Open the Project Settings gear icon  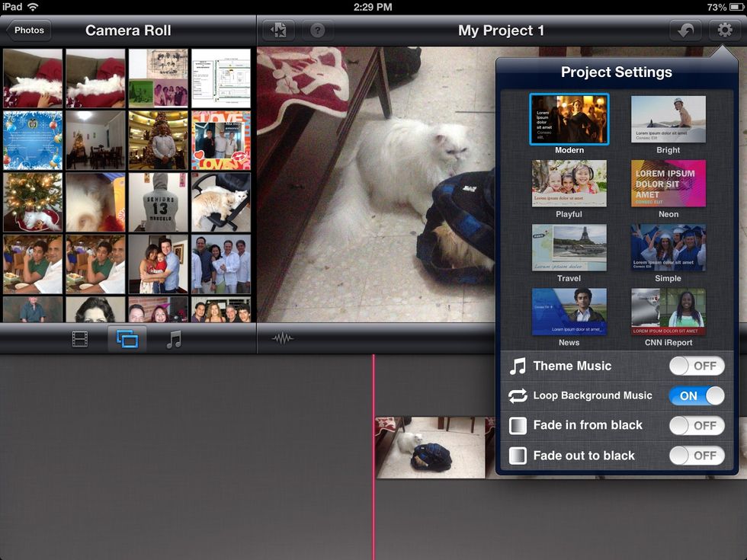[x=723, y=30]
